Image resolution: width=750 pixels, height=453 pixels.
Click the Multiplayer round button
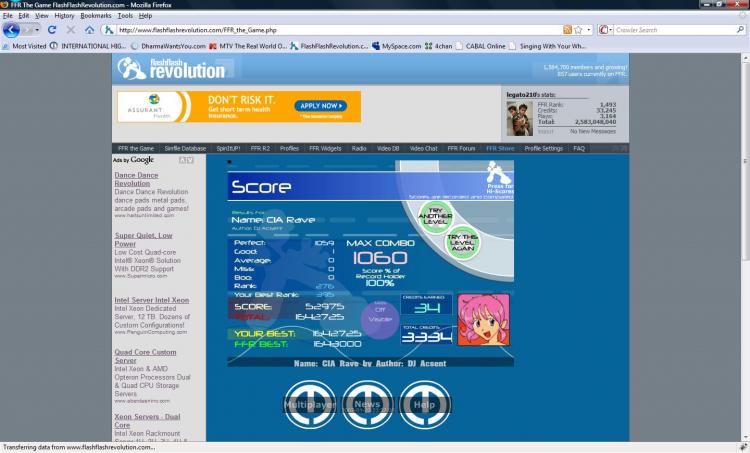point(310,404)
